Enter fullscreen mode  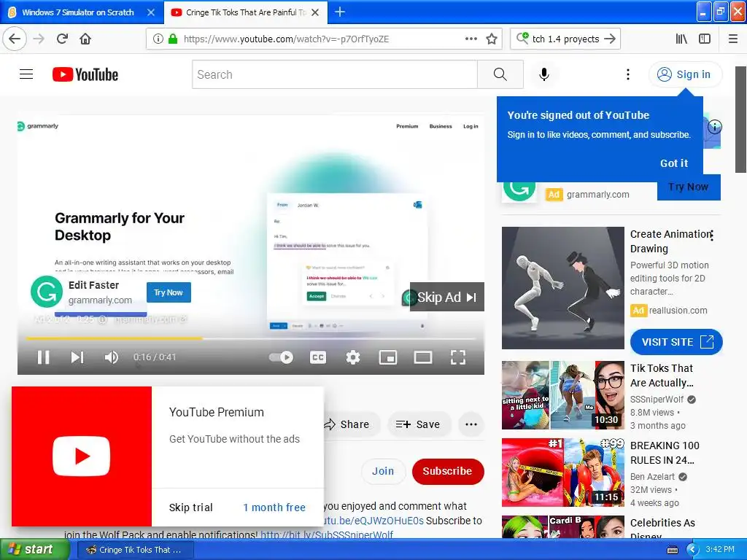tap(458, 357)
